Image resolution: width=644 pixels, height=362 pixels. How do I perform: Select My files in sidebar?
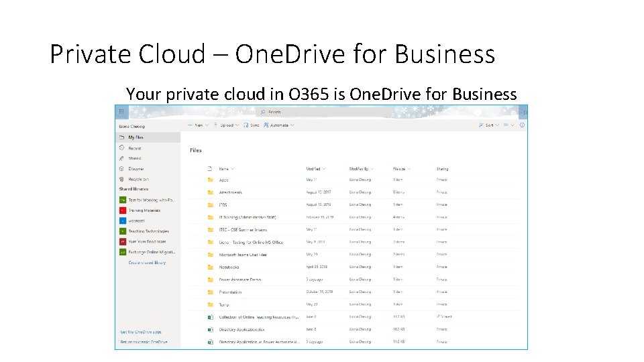148,137
